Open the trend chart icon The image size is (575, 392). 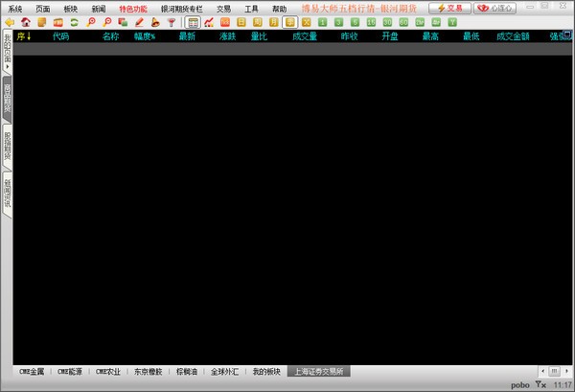209,22
